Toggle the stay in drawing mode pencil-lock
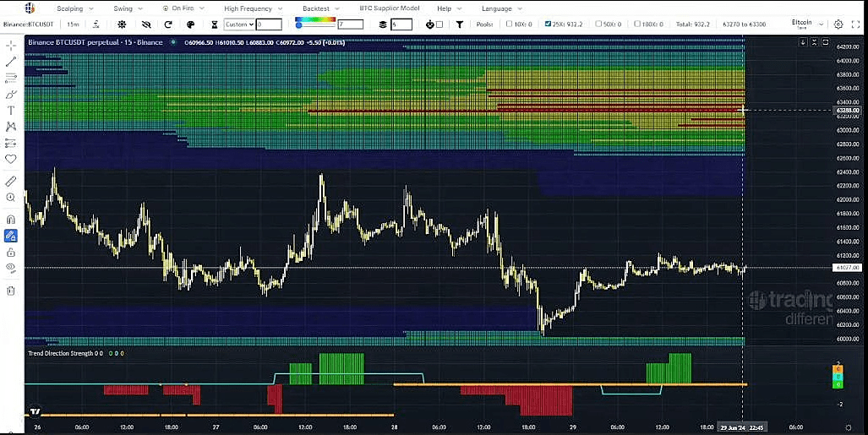This screenshot has width=868, height=435. click(10, 237)
